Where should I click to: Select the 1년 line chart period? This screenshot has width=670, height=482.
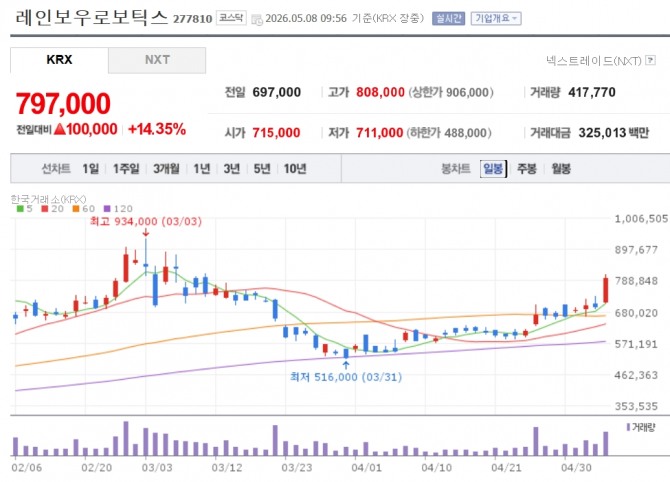[202, 169]
